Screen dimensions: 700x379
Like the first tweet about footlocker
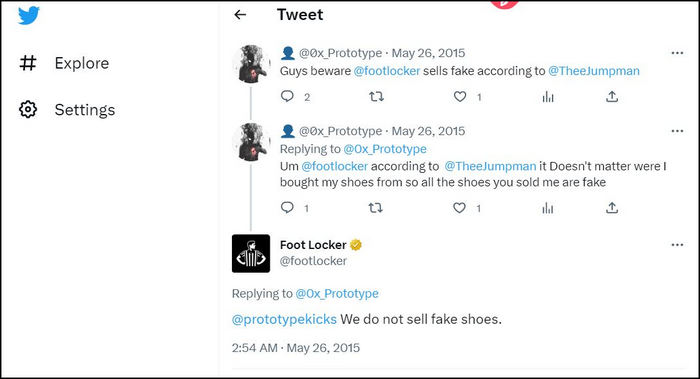(460, 96)
